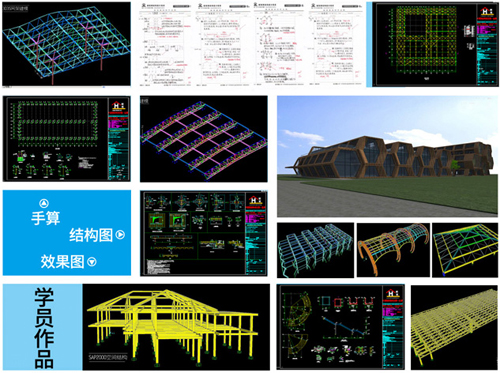Open the yellow SAP2000 space structure model
The image size is (500, 373).
pyautogui.click(x=176, y=327)
